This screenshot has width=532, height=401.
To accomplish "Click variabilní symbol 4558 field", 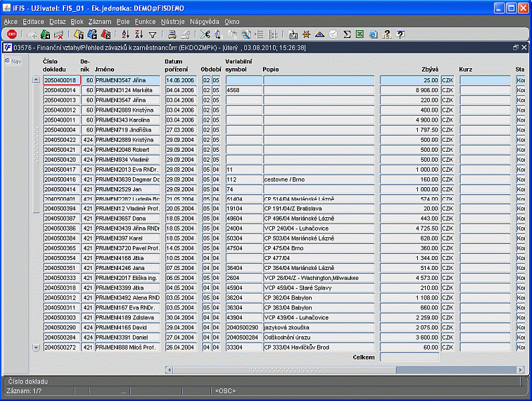I will pos(244,90).
